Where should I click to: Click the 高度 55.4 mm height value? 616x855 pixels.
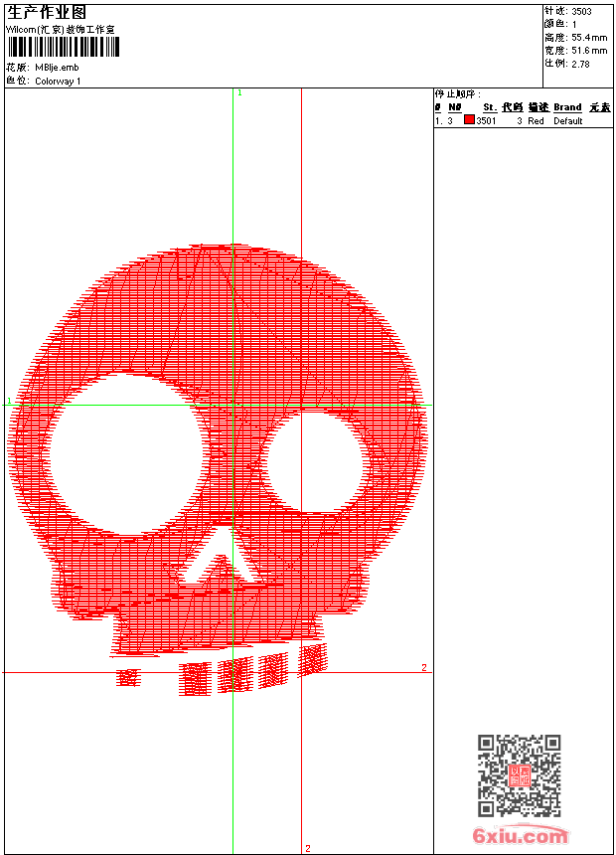588,37
